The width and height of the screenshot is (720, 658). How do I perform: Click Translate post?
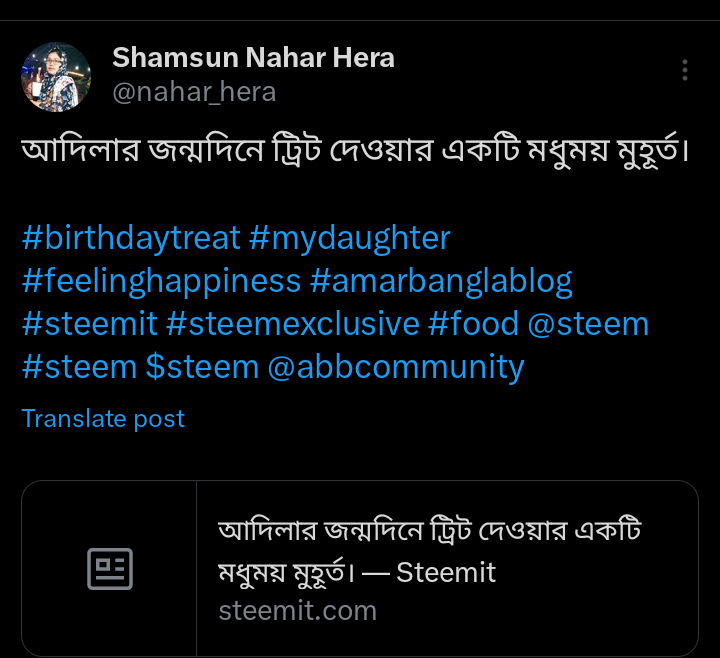pos(103,418)
